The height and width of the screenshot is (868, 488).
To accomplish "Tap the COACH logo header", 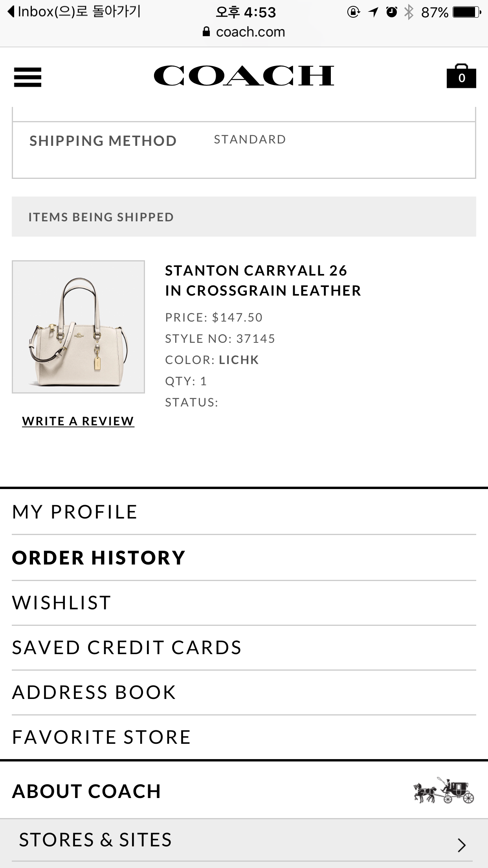I will (x=244, y=75).
